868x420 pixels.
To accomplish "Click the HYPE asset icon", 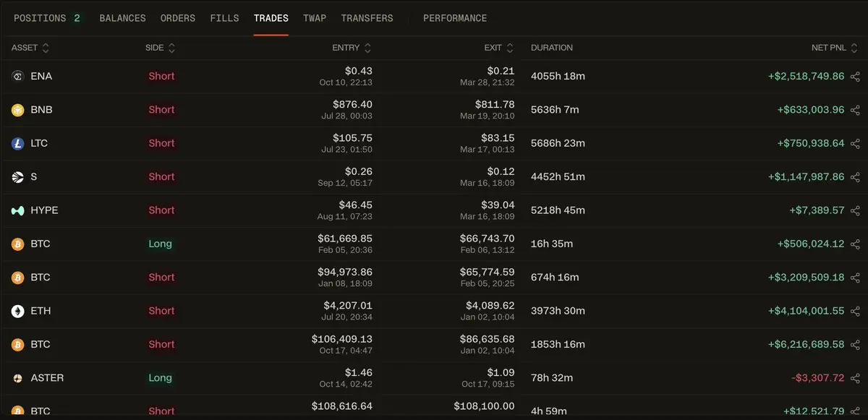I will coord(18,210).
